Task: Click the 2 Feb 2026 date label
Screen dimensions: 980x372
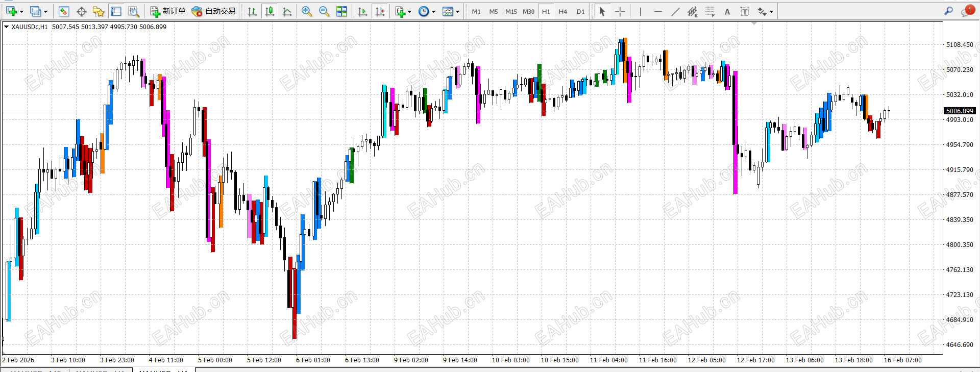Action: pos(18,360)
